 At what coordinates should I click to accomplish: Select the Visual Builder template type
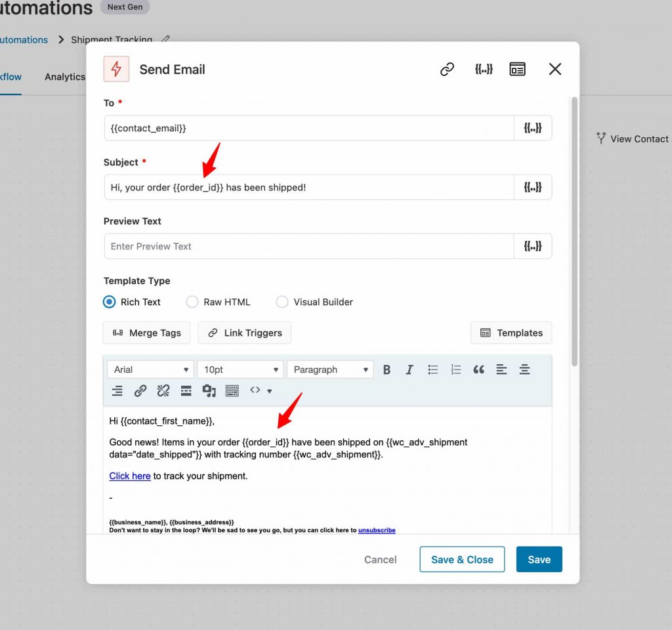282,302
